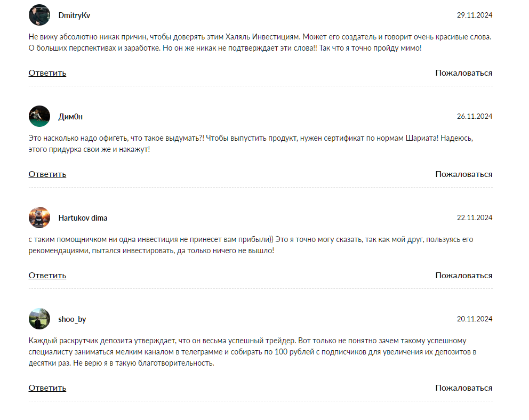Report Hartukov dima's comment with Пожаловаться
Viewport: 529px width, 420px height.
[x=464, y=276]
